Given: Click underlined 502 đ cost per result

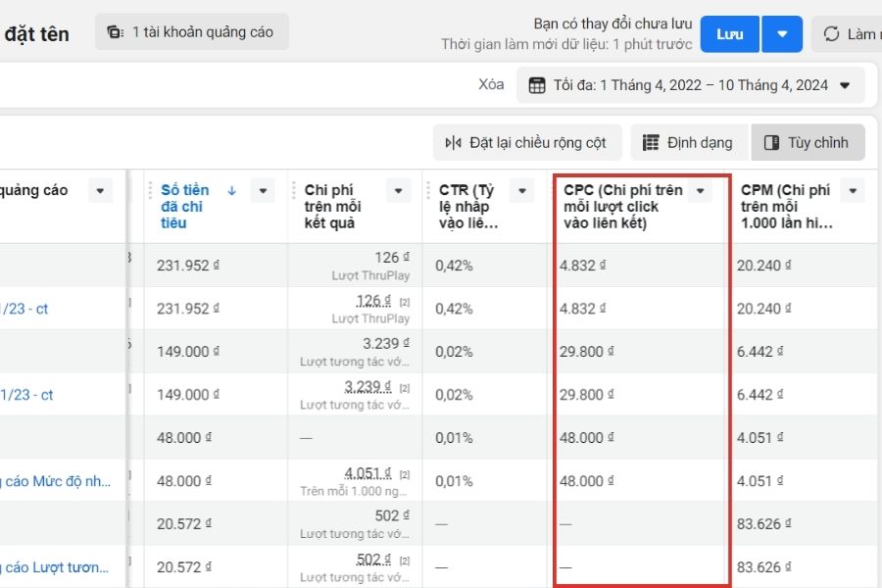Looking at the screenshot, I should click(x=373, y=560).
